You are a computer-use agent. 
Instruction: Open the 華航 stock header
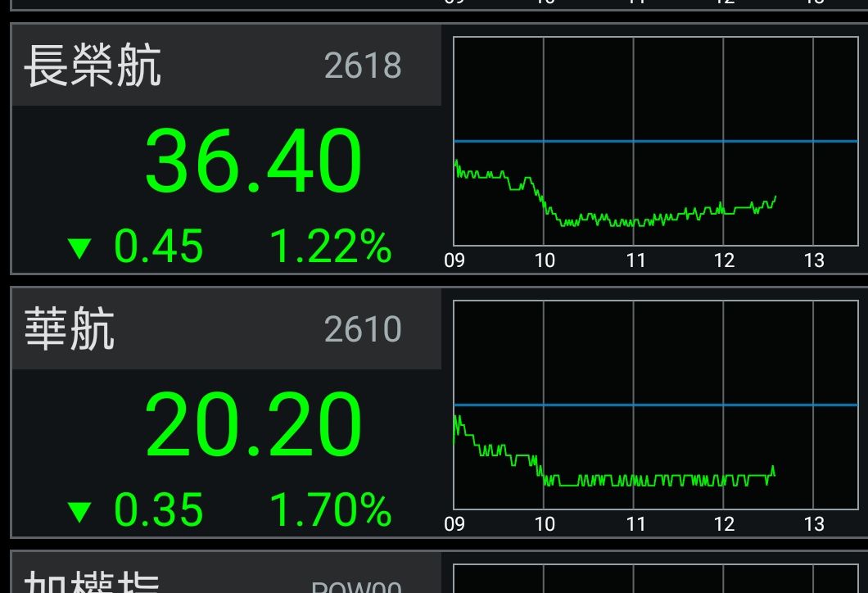[x=226, y=328]
